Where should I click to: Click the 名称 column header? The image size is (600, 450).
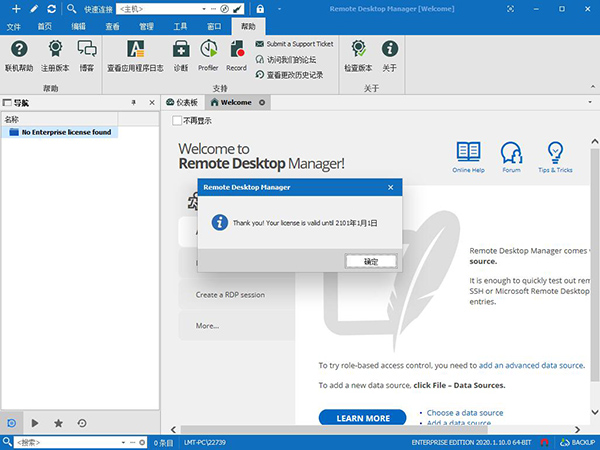click(60, 119)
